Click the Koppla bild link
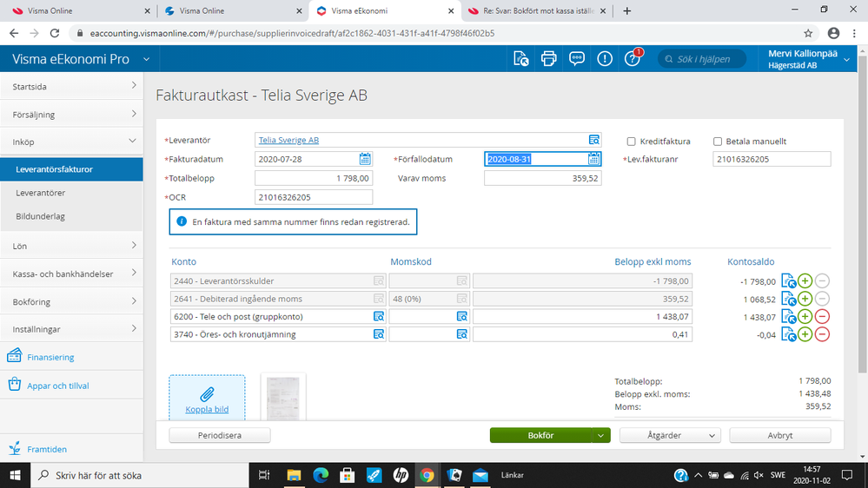Image resolution: width=868 pixels, height=488 pixels. tap(207, 410)
